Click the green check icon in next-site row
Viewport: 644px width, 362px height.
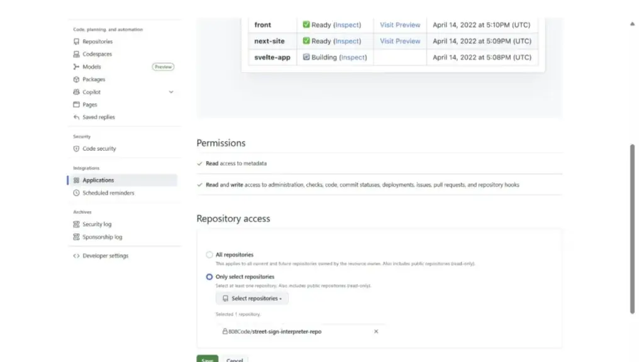[x=306, y=41]
